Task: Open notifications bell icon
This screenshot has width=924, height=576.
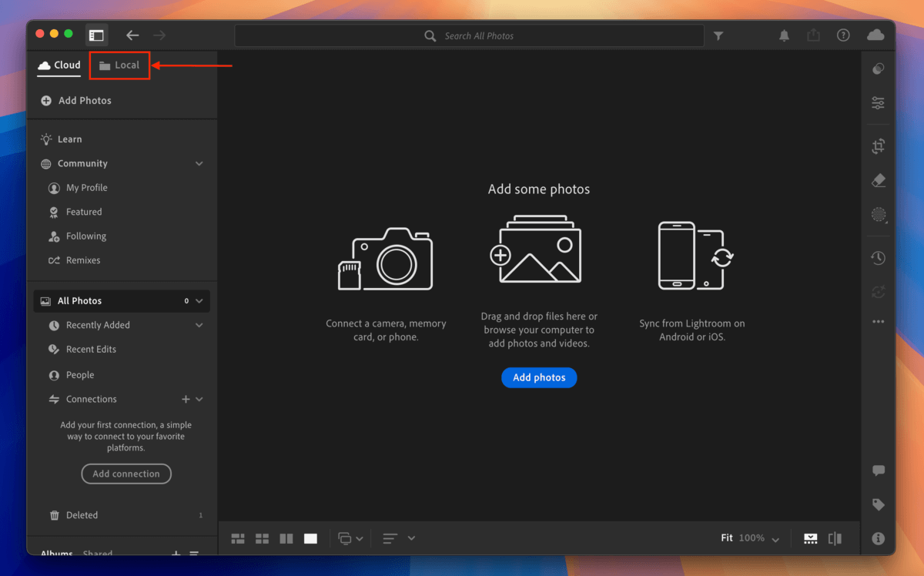Action: tap(785, 35)
